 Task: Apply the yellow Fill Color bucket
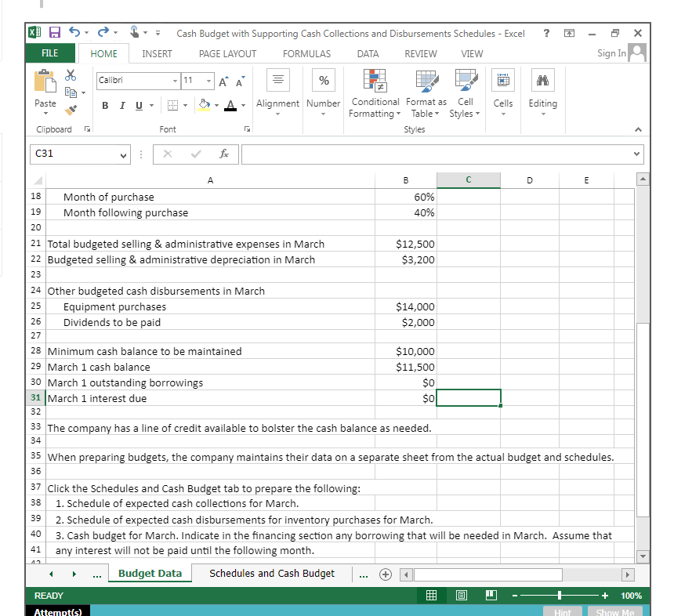(x=205, y=105)
